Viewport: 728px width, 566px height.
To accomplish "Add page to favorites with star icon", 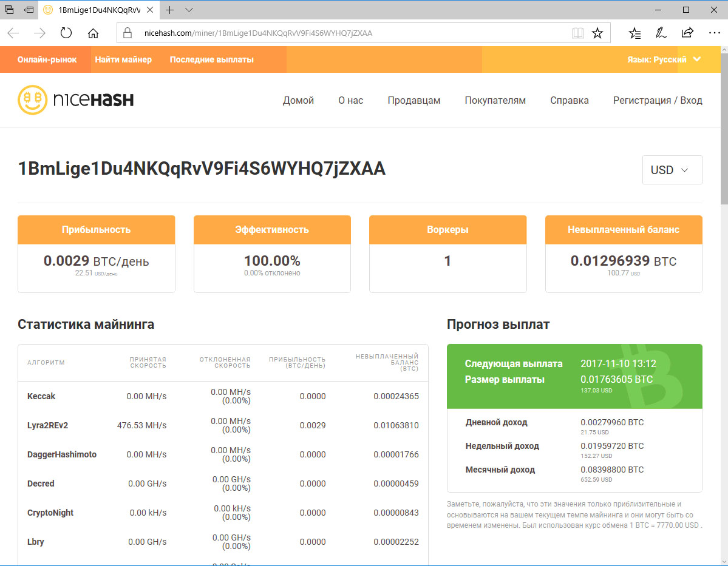I will pyautogui.click(x=597, y=33).
